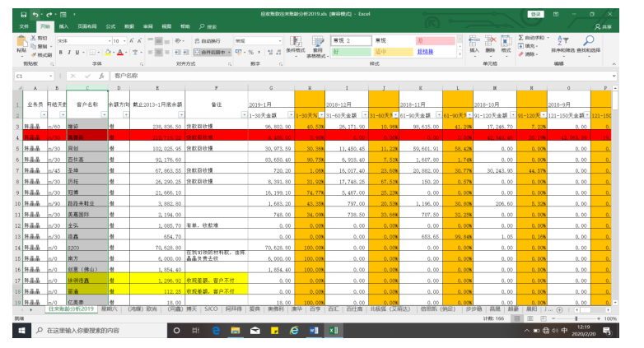Click the Paste (粘贴) icon

click(21, 41)
